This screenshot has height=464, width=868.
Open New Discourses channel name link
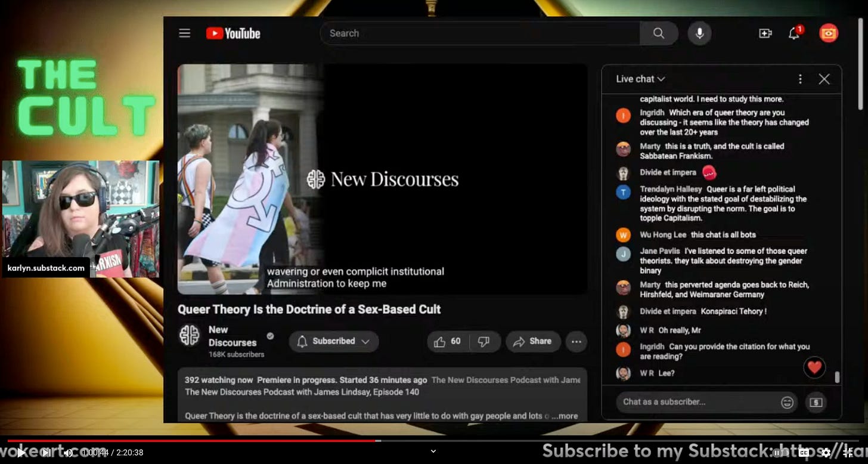tap(232, 336)
